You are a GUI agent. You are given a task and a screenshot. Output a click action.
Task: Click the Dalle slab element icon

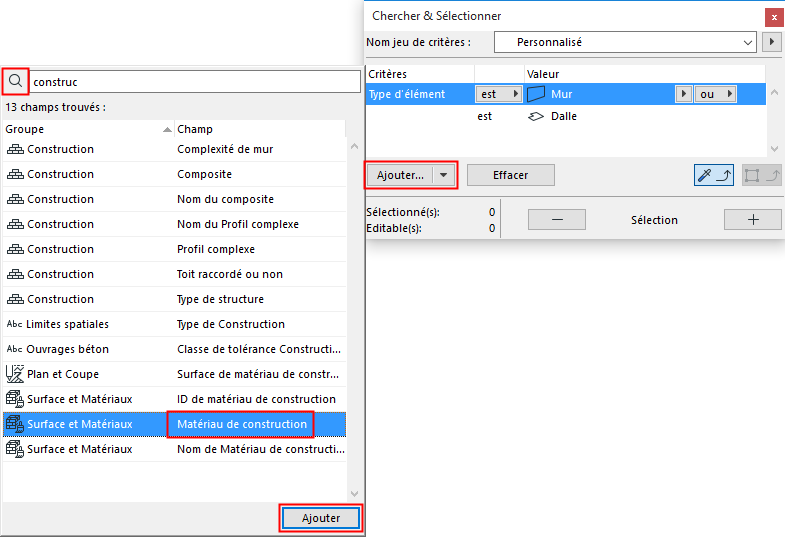[x=536, y=116]
